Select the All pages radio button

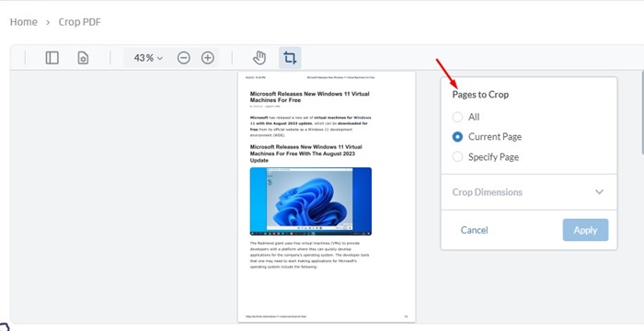click(x=457, y=117)
